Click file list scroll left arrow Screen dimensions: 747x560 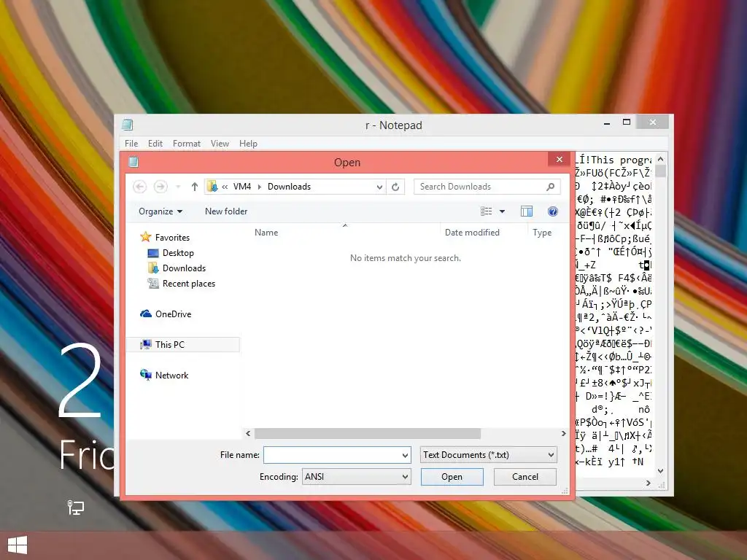248,433
